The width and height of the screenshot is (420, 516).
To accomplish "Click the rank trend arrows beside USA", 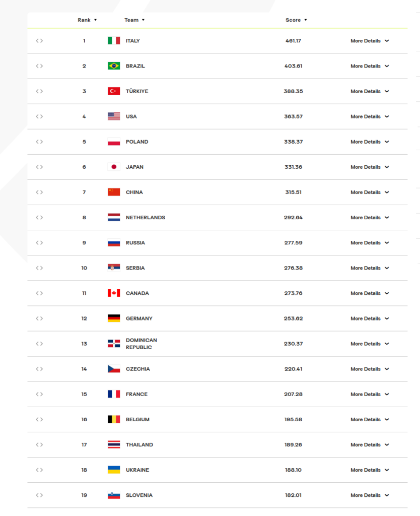I will tap(39, 116).
